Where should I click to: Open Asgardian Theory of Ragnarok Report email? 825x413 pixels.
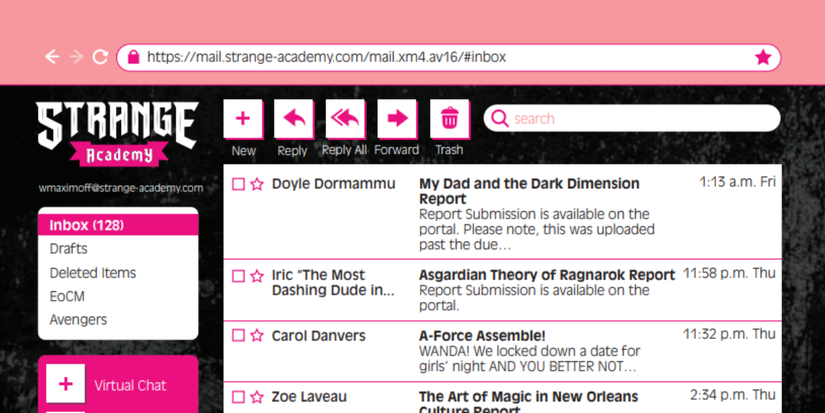click(547, 275)
